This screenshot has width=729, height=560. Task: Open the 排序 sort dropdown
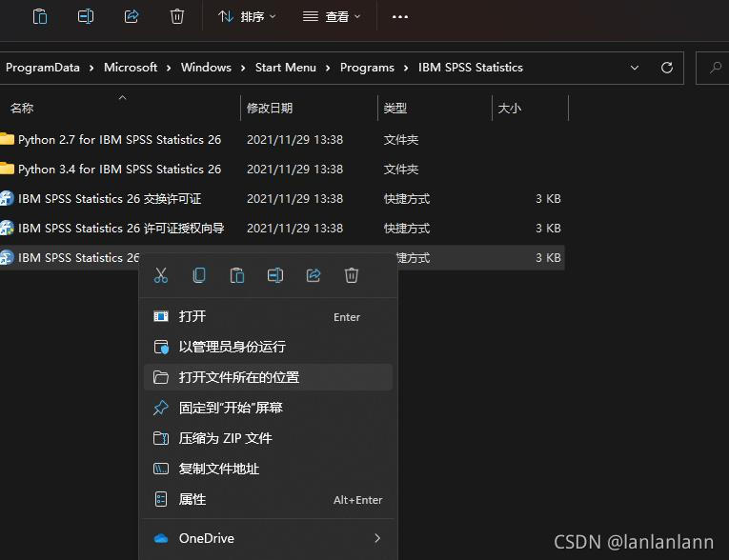[247, 17]
